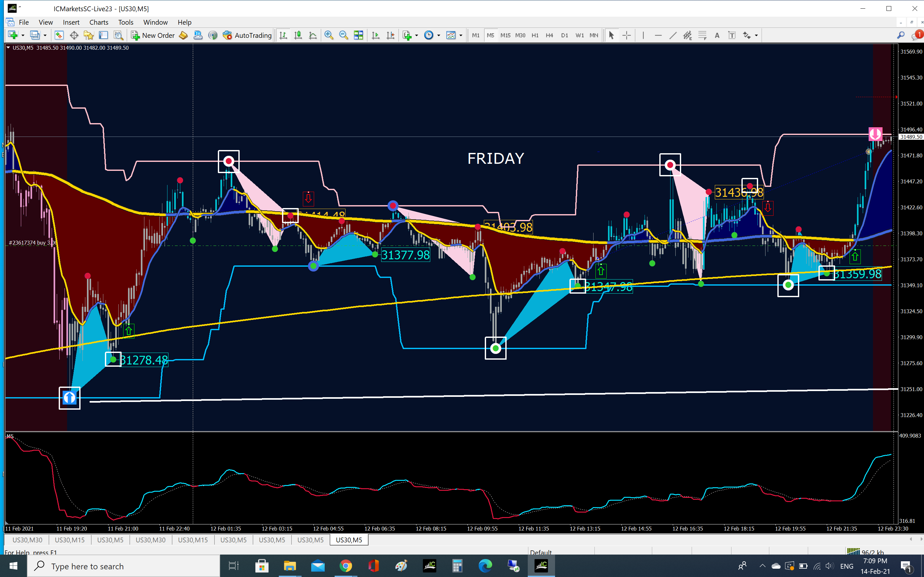Click the zoom in magnifier icon

[328, 35]
